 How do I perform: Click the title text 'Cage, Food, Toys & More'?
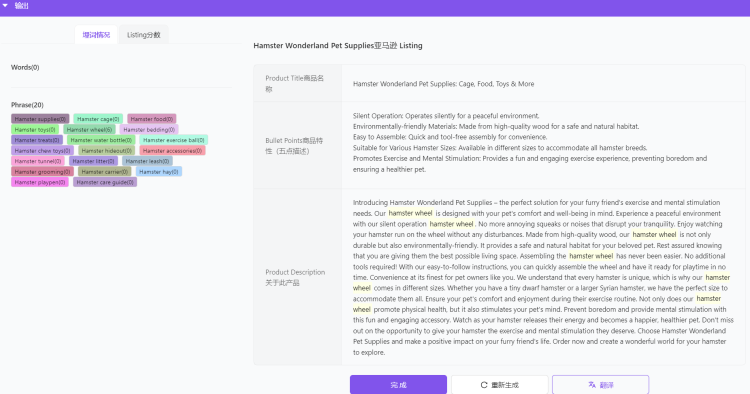(496, 84)
